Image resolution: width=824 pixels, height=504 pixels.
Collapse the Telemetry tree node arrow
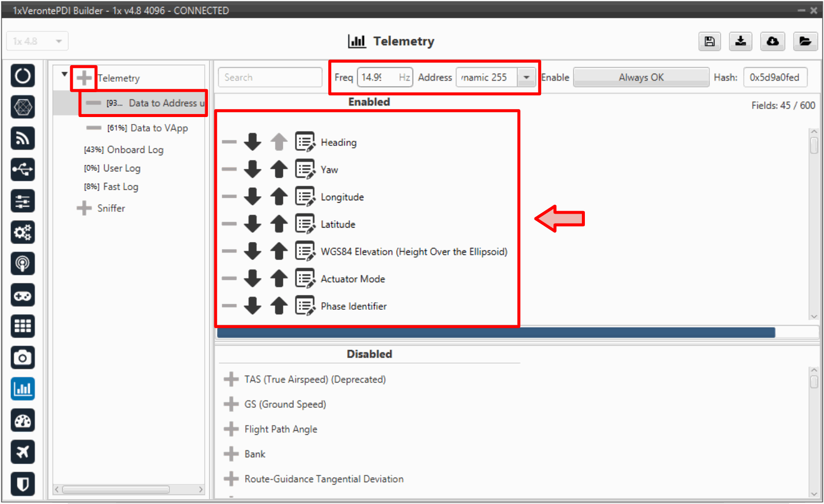(64, 74)
